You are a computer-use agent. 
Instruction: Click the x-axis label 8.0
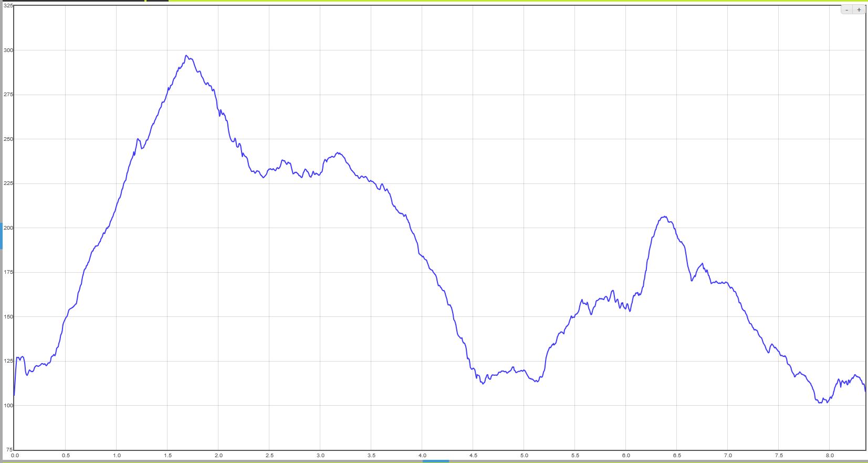(x=830, y=455)
